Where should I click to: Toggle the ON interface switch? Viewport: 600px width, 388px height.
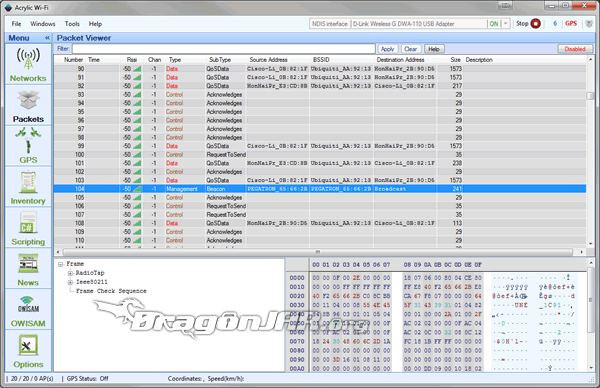(x=494, y=24)
